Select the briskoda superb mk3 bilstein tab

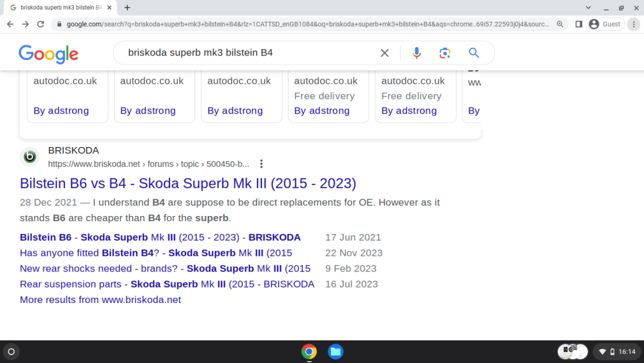coord(61,7)
